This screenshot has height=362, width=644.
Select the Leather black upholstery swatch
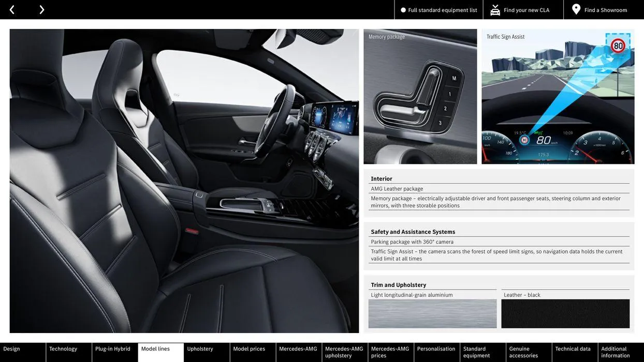pos(565,314)
